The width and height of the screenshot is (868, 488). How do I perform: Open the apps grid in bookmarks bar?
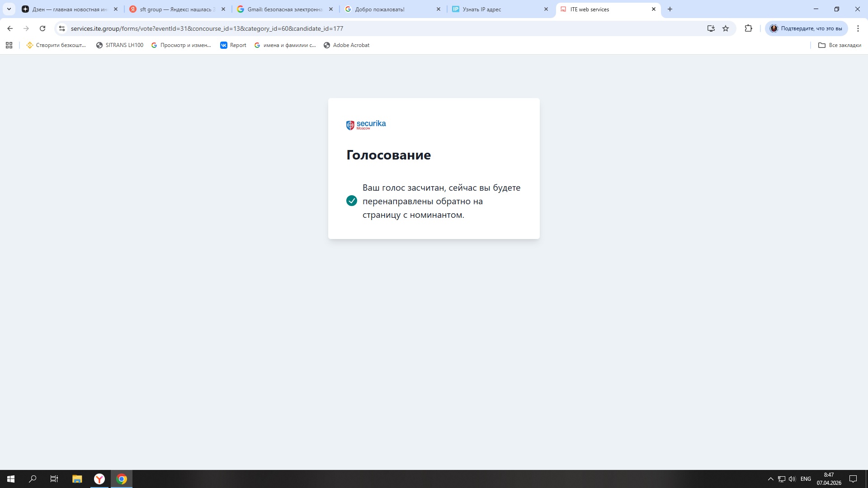point(9,45)
